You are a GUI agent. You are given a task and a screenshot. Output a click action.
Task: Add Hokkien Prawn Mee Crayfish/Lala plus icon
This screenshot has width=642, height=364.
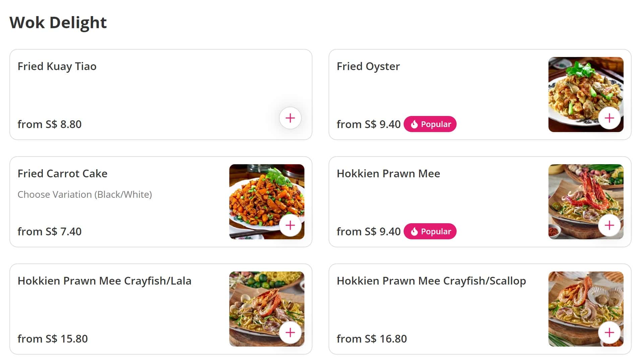(290, 332)
